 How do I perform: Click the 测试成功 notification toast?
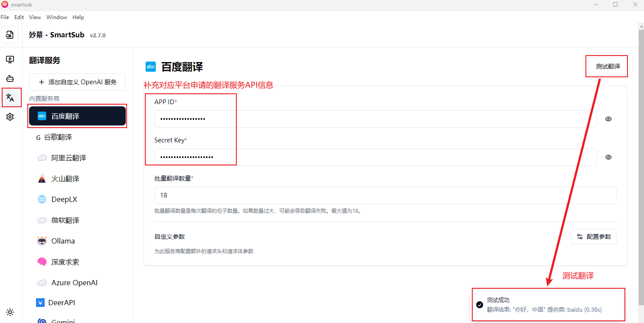(548, 304)
